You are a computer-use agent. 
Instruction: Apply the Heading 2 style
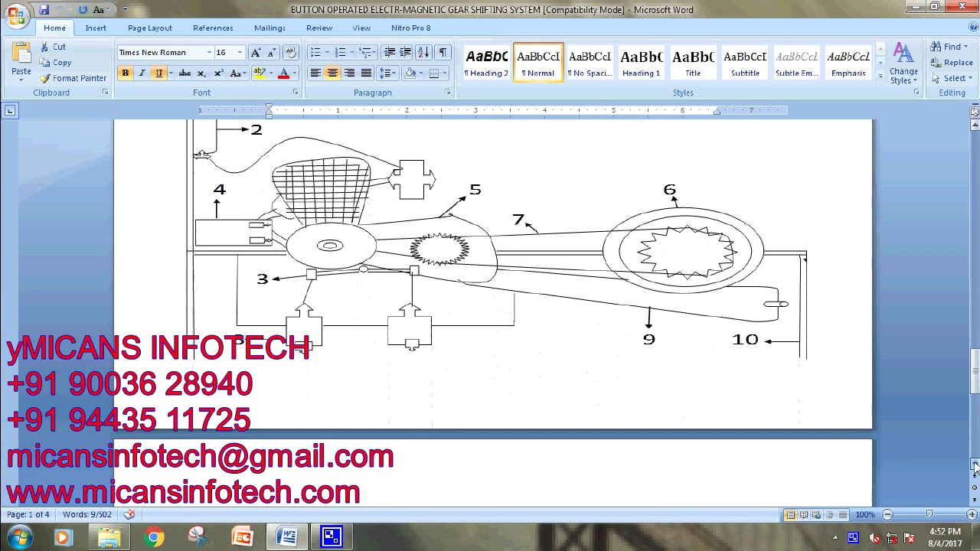pos(486,63)
